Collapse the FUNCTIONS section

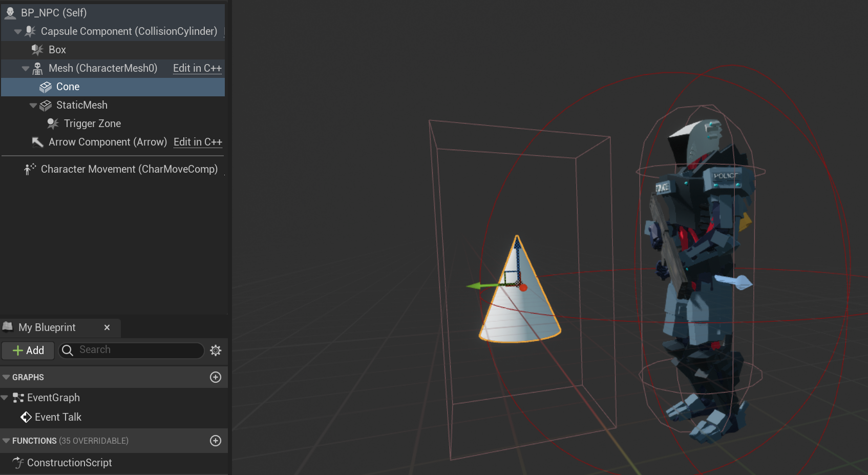[x=6, y=441]
